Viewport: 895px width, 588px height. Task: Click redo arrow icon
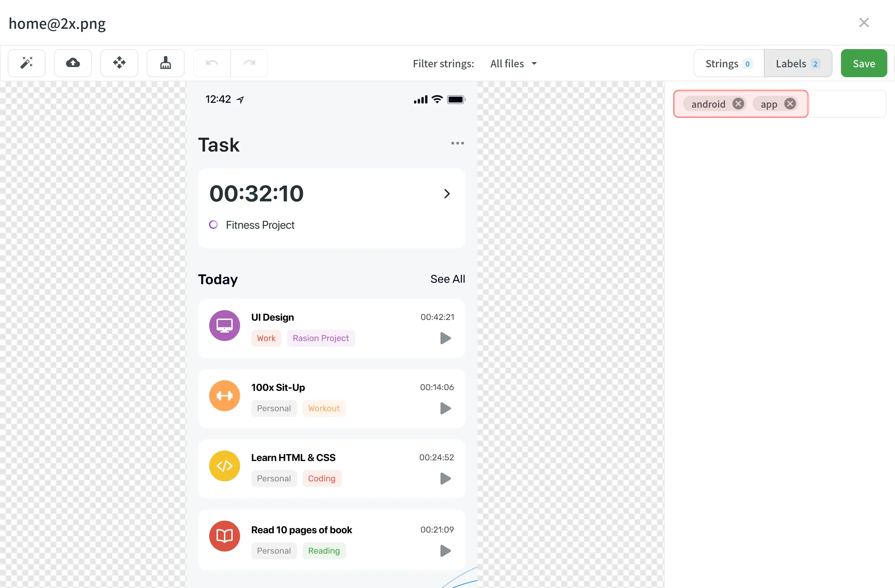[x=250, y=63]
